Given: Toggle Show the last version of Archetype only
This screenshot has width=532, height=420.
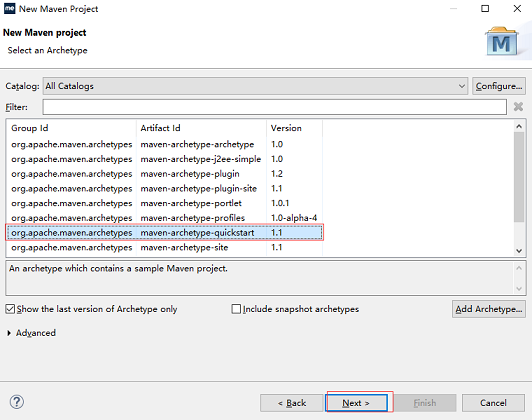Looking at the screenshot, I should click(10, 309).
